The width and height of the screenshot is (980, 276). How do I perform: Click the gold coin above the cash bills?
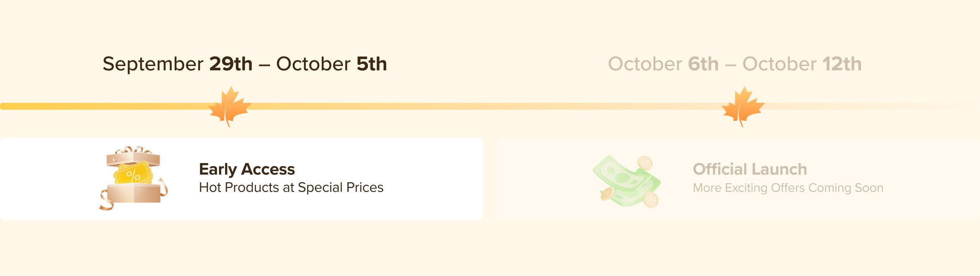(x=645, y=163)
